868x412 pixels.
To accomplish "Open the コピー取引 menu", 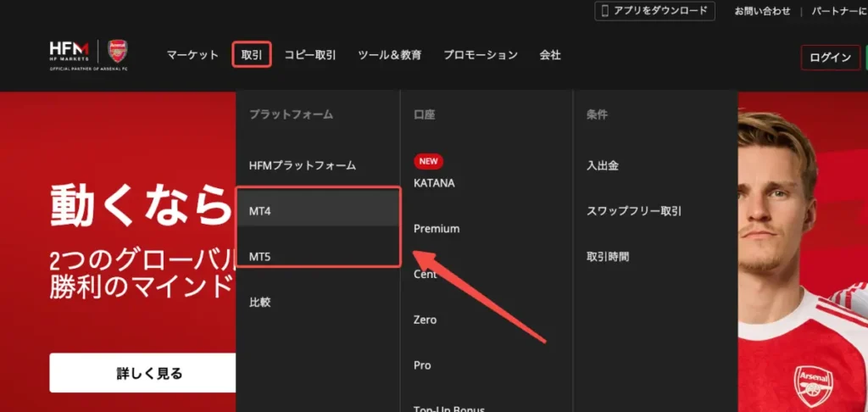I will point(310,55).
